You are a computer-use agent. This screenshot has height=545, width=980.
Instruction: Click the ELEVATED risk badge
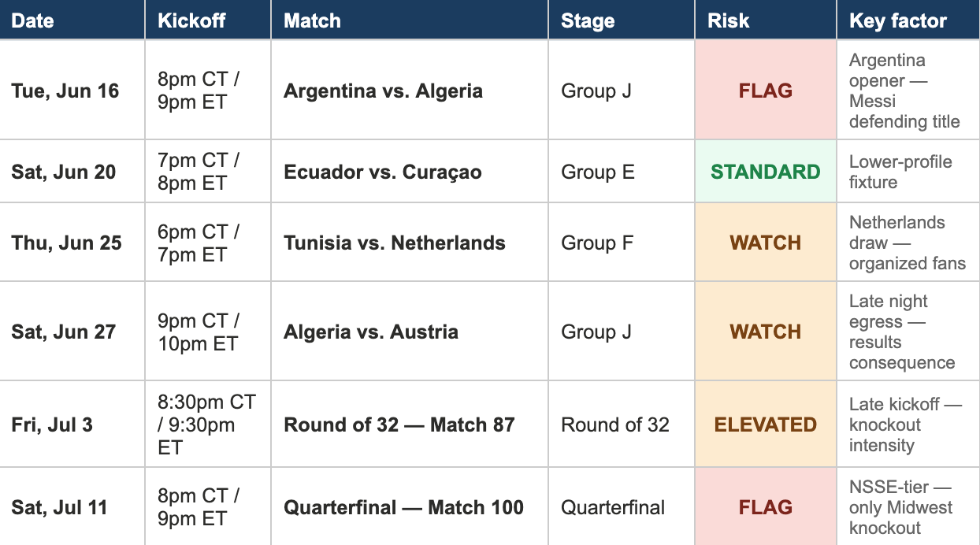pos(766,425)
